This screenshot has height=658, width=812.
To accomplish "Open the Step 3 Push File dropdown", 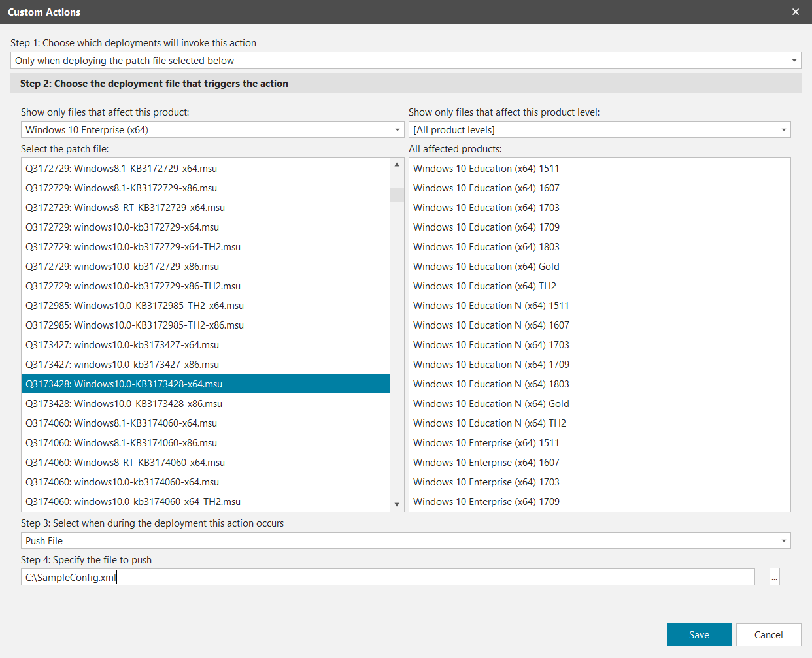I will tap(406, 541).
